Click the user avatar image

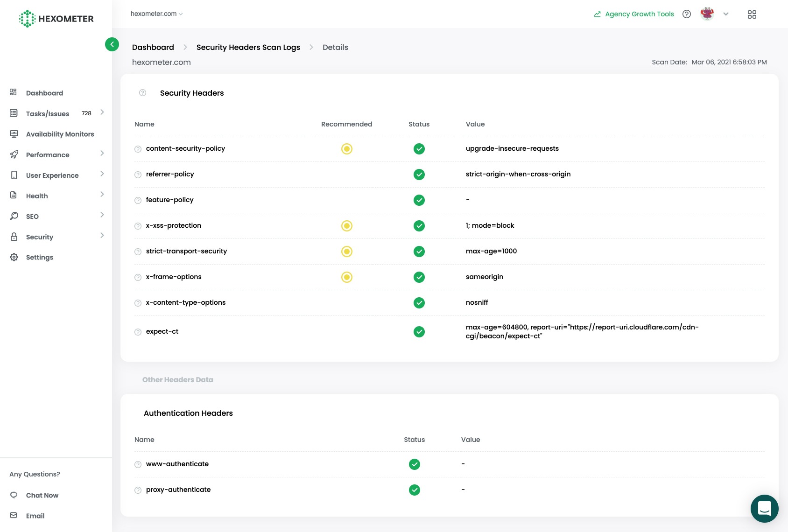coord(707,14)
